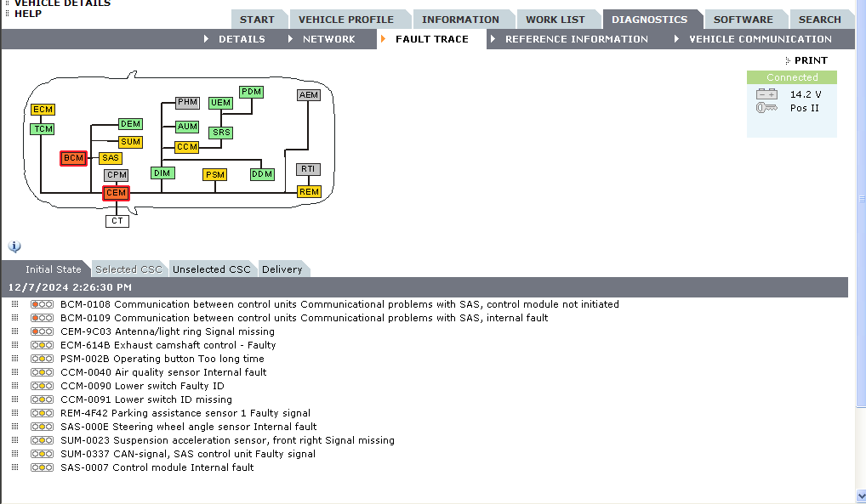
Task: Go to the Delivery tab
Action: [x=282, y=269]
